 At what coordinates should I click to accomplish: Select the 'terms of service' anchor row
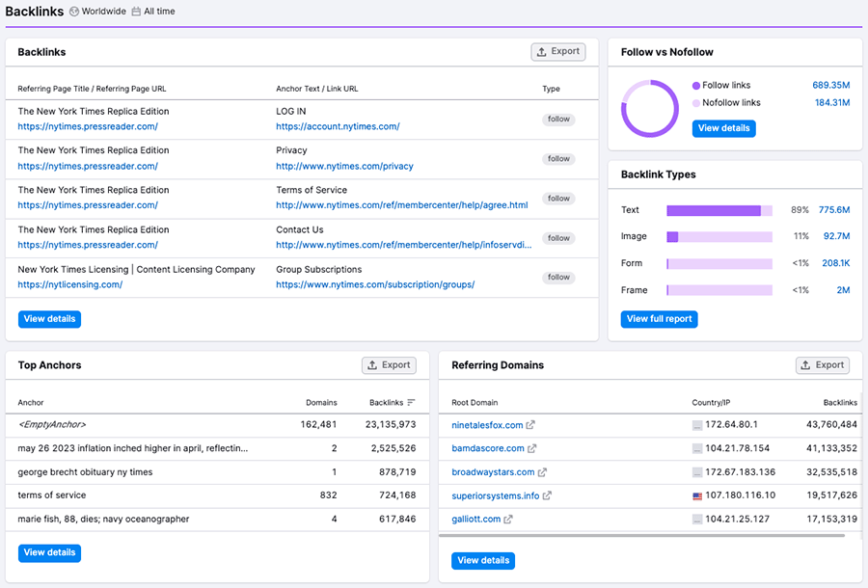click(x=217, y=495)
